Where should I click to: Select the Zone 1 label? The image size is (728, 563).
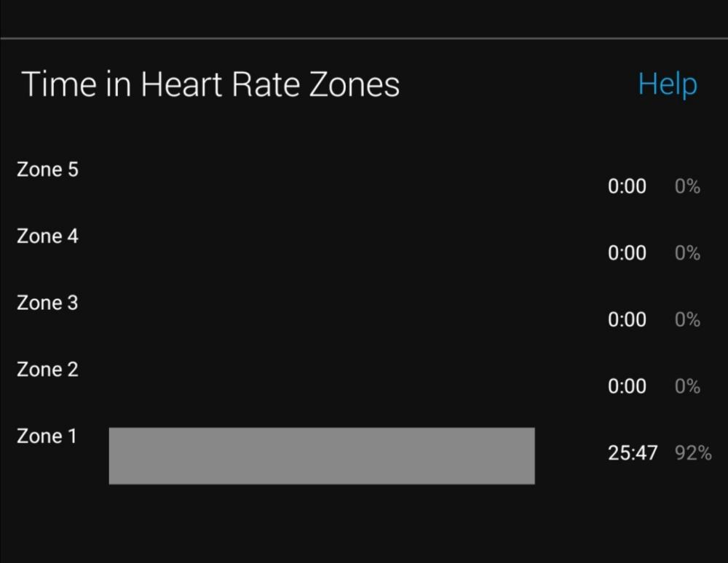(47, 436)
